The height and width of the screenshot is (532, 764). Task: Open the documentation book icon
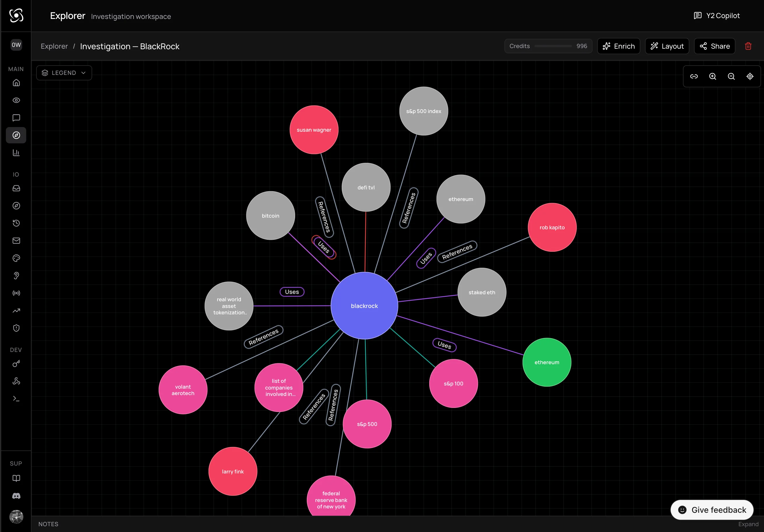16,478
